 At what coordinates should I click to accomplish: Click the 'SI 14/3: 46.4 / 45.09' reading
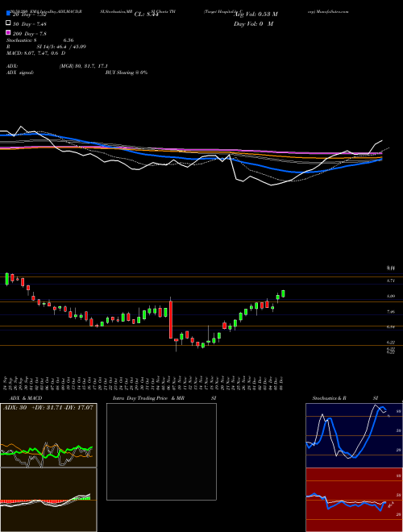pos(61,47)
